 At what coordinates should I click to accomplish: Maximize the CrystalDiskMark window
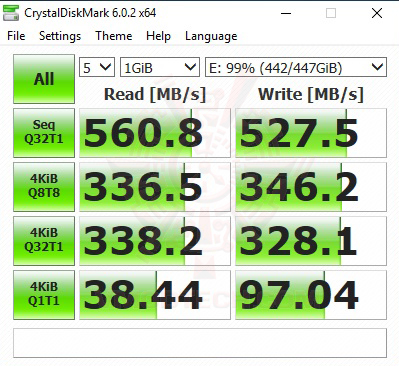(x=331, y=13)
